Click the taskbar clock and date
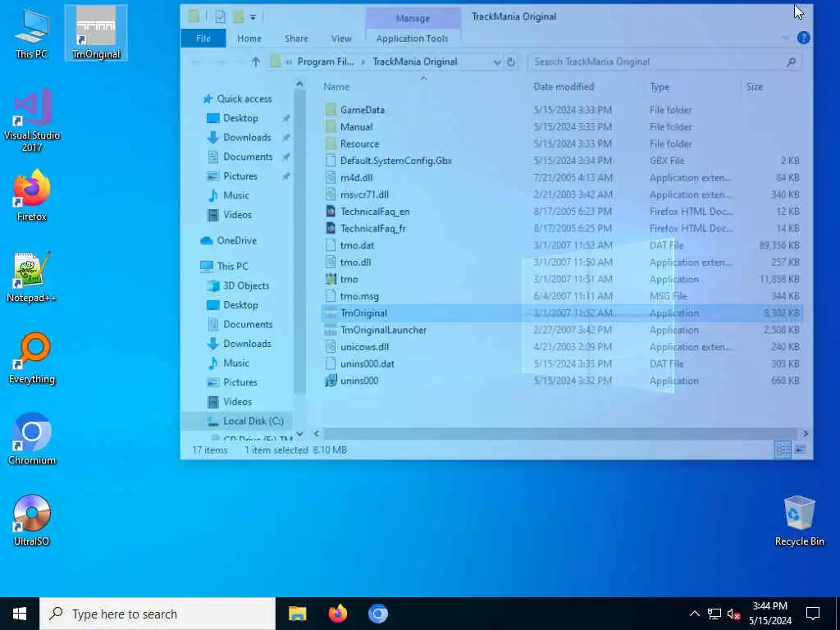840x630 pixels. click(769, 614)
